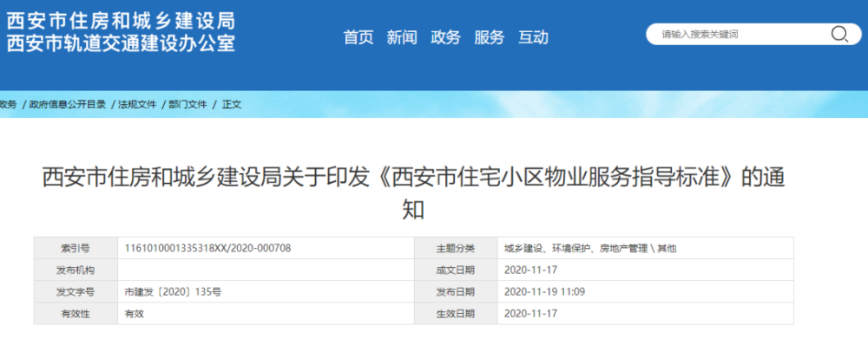Select document number 市建发〔2020〕135号
The width and height of the screenshot is (868, 345).
[174, 292]
